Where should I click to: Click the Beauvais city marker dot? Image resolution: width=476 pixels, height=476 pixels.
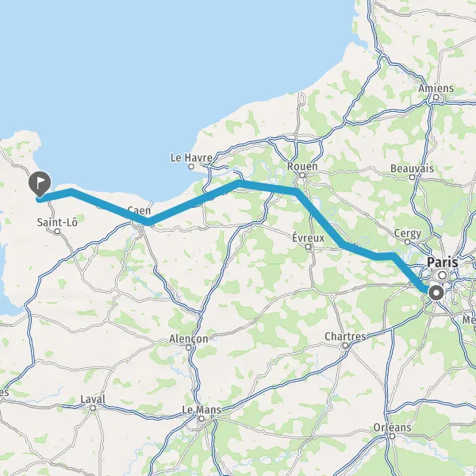[412, 177]
